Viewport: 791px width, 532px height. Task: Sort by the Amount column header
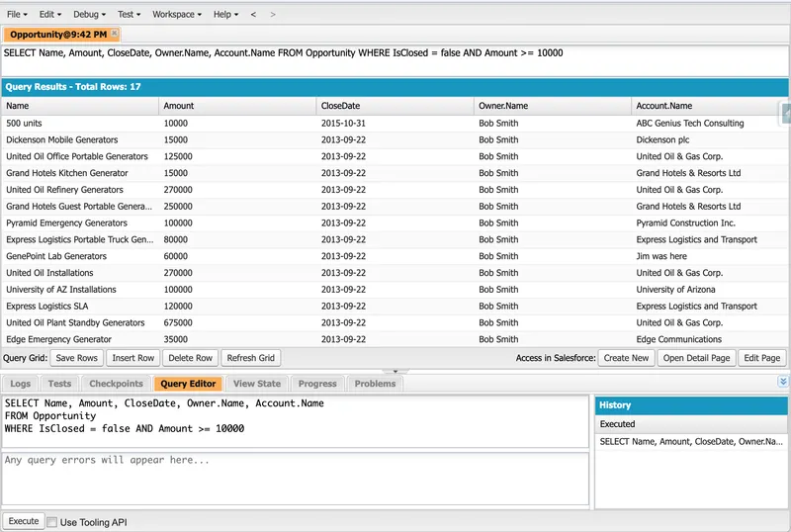pyautogui.click(x=237, y=106)
